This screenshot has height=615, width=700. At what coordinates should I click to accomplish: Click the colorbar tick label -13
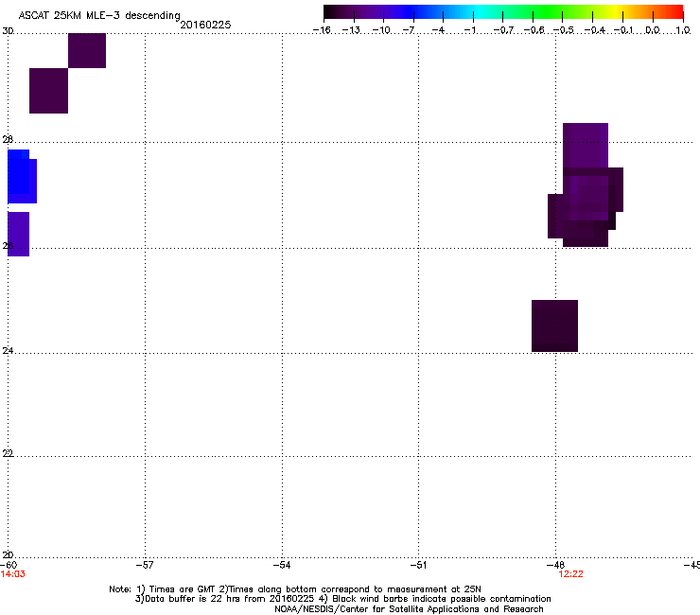click(351, 30)
